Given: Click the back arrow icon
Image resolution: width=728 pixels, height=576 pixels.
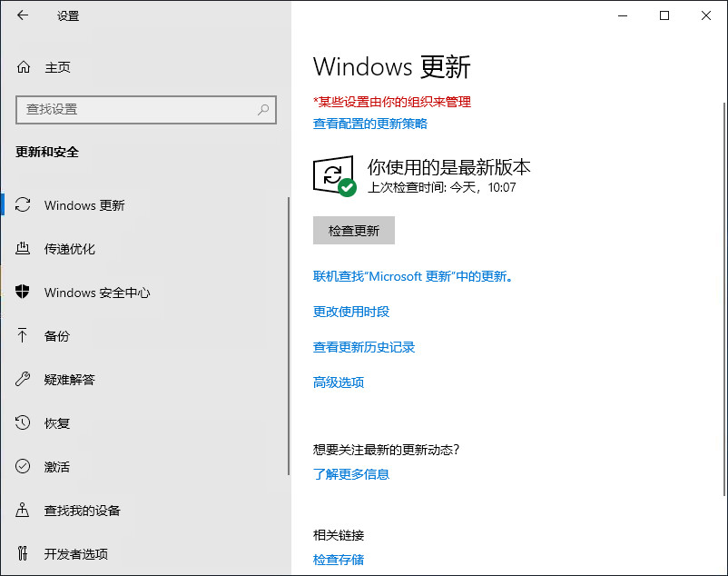Looking at the screenshot, I should point(23,15).
